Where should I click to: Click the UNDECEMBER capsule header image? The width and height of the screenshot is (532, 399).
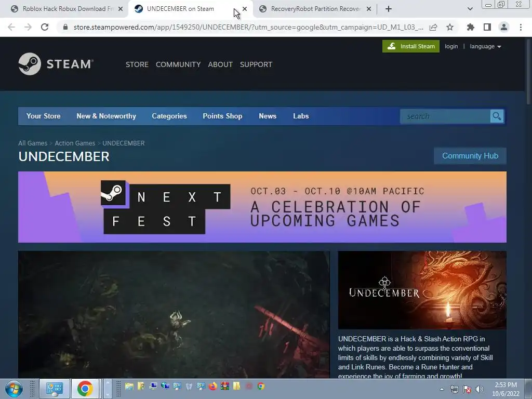click(x=422, y=290)
